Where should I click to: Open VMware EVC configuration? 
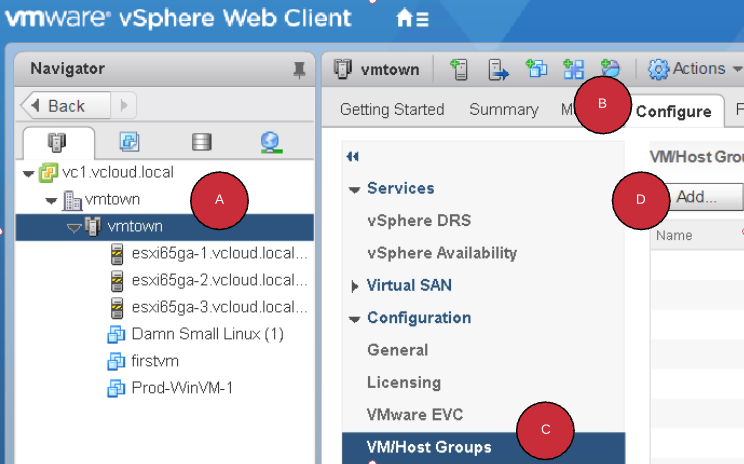(x=415, y=415)
